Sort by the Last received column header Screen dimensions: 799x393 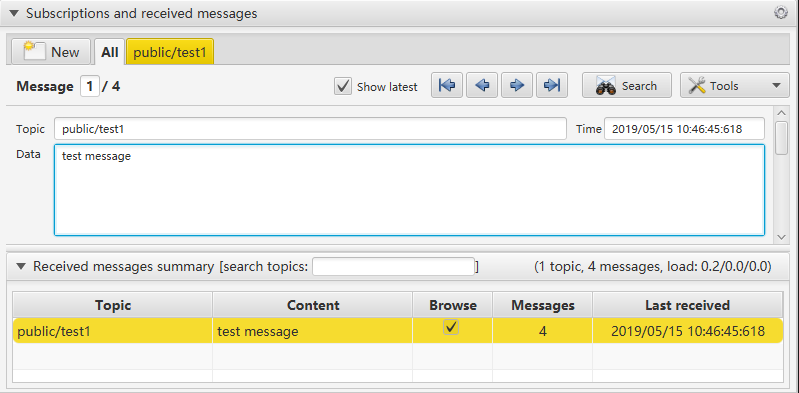pyautogui.click(x=687, y=305)
